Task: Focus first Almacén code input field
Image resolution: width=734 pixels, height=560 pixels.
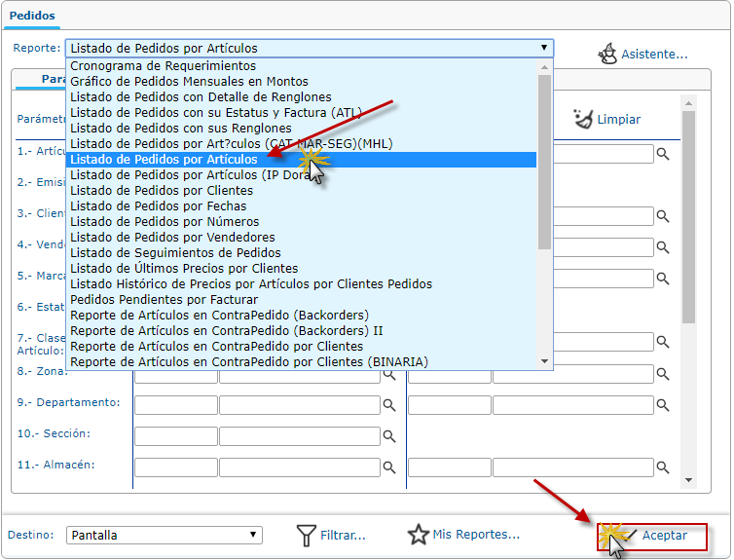Action: point(176,467)
